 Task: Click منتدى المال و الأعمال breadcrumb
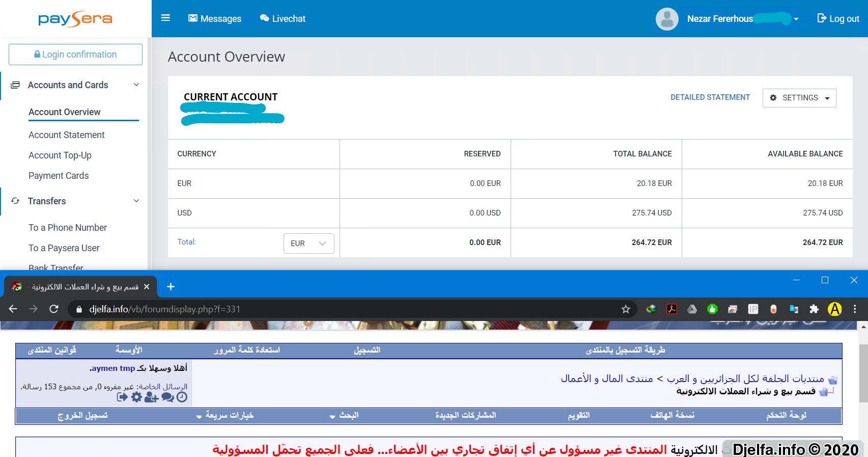point(607,379)
